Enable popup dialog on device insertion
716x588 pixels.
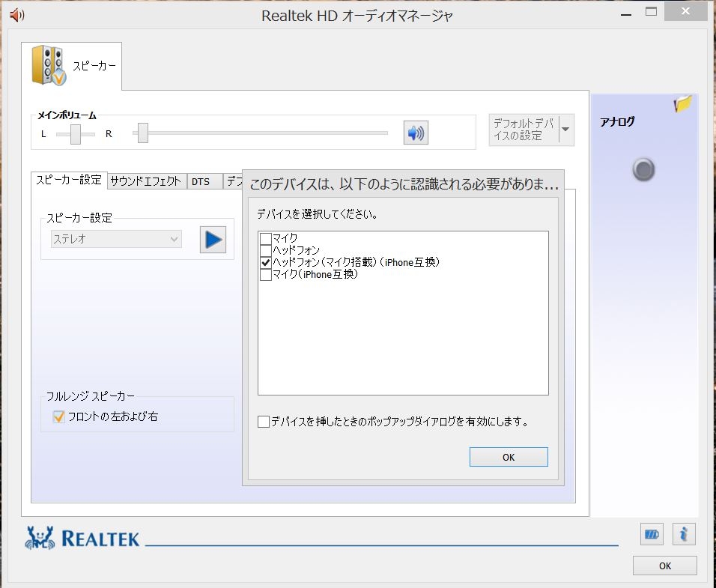tap(264, 422)
